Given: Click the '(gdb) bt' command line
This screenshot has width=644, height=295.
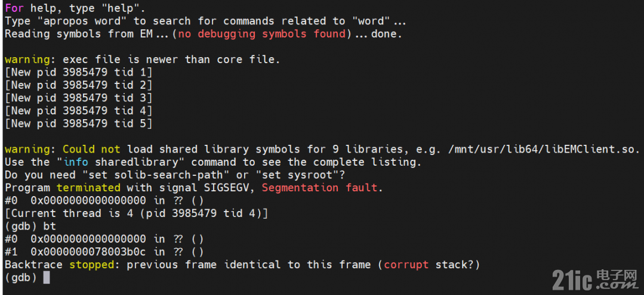Looking at the screenshot, I should (x=30, y=226).
